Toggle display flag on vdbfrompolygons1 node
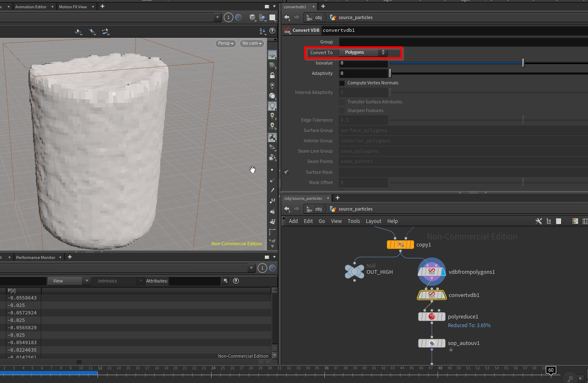Viewport: 588px width, 383px height. (443, 272)
